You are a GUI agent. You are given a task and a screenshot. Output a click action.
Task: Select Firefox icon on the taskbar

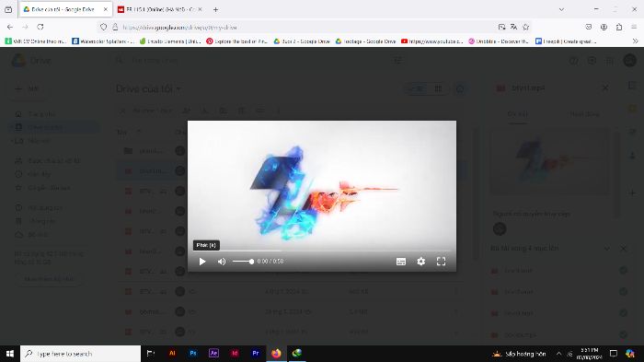click(276, 354)
